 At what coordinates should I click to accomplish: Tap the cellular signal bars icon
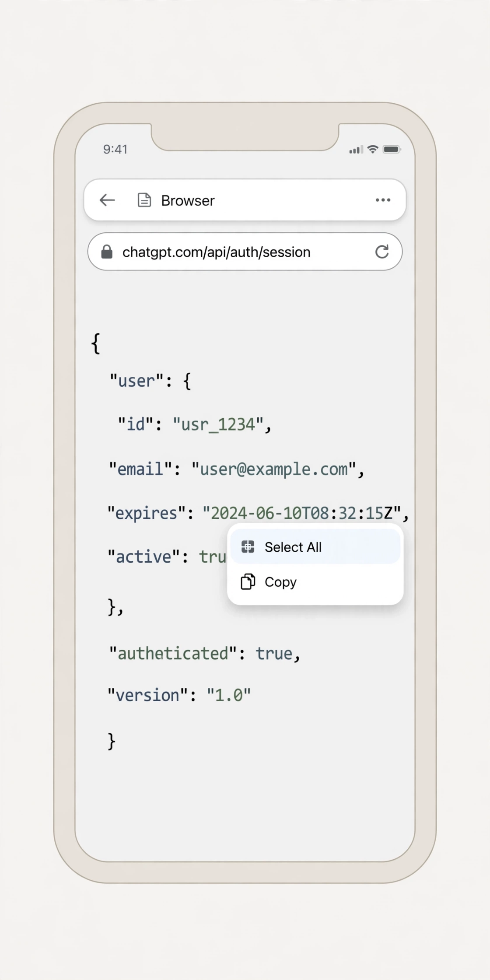[356, 150]
